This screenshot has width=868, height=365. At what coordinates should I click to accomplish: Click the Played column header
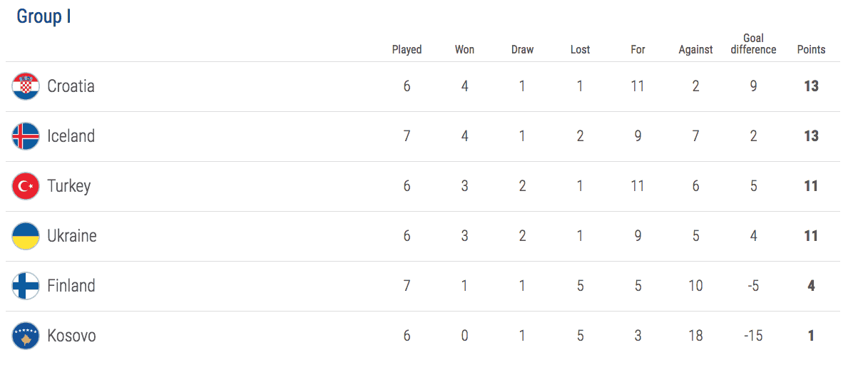[407, 49]
